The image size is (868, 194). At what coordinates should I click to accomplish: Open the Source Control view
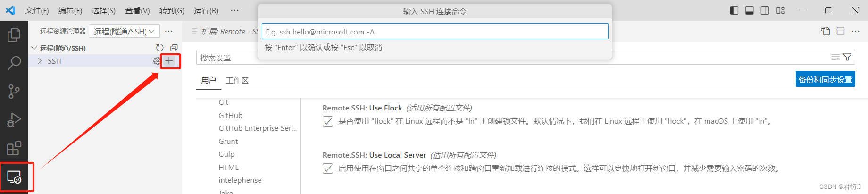(x=14, y=91)
